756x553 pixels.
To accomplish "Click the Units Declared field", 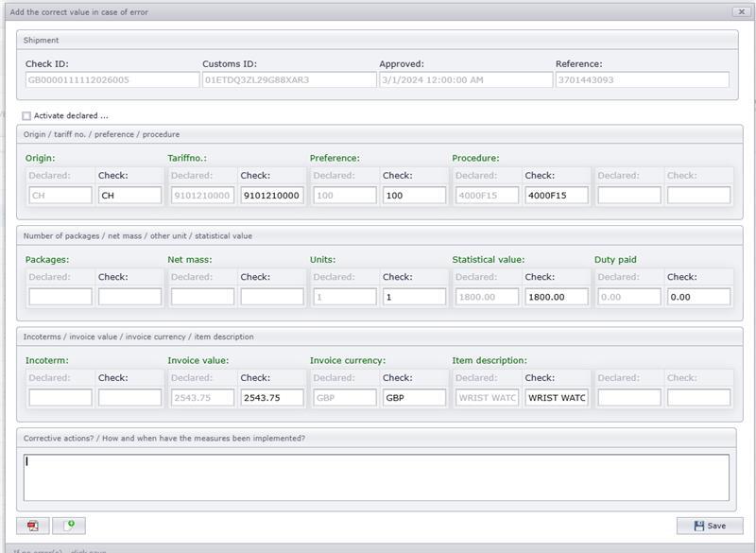I will (x=345, y=297).
